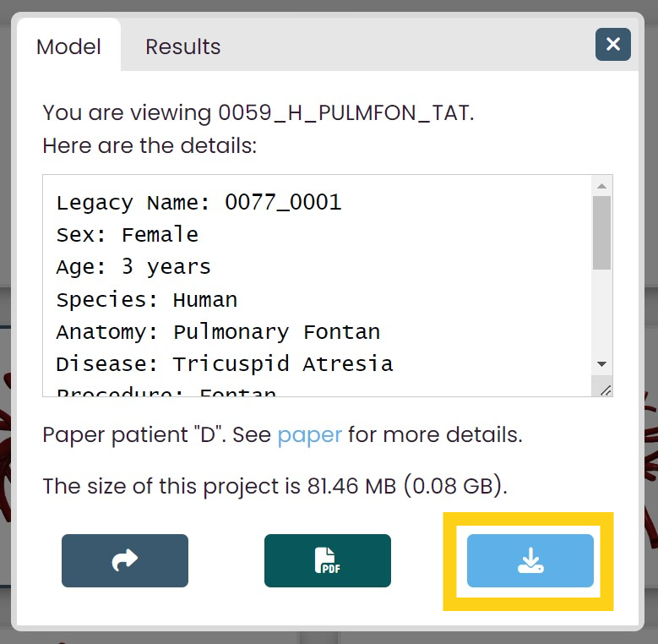Click the details box scrollbar thumb
The width and height of the screenshot is (658, 644).
(x=601, y=232)
